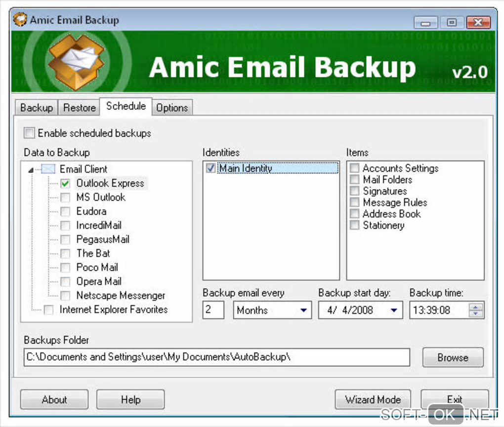Tick the Eudora checkbox

(x=65, y=211)
